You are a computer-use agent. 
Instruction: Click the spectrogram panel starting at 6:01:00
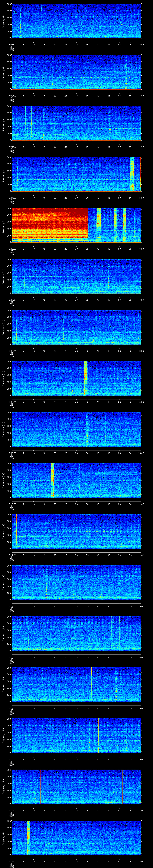(x=77, y=21)
